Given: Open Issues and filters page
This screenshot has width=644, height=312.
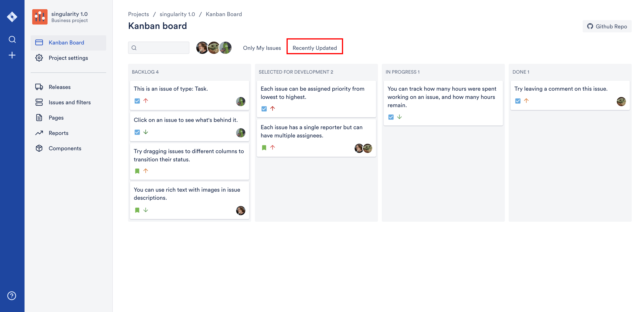Looking at the screenshot, I should (x=70, y=102).
